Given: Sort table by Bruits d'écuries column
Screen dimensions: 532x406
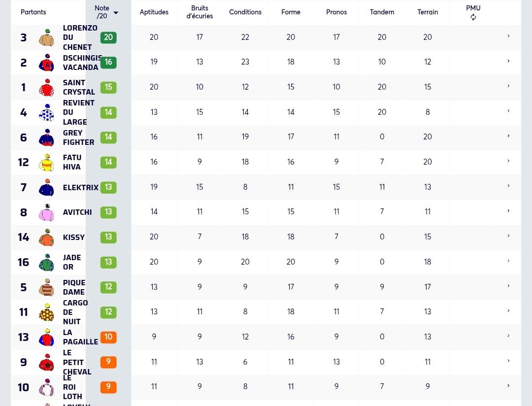Looking at the screenshot, I should click(199, 12).
